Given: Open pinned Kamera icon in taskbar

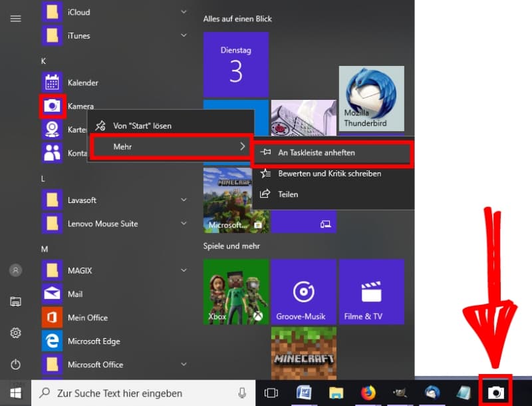Looking at the screenshot, I should click(x=495, y=393).
